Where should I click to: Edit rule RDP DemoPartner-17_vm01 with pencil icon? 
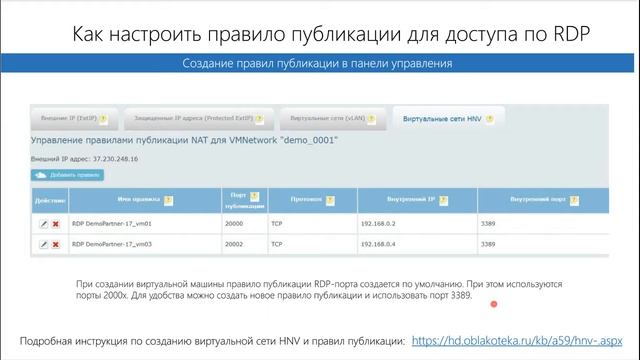coord(44,224)
